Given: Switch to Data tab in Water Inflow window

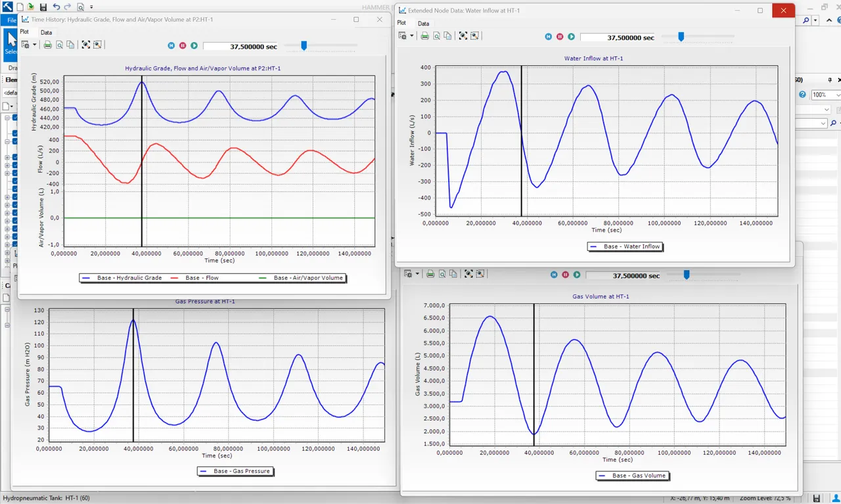Looking at the screenshot, I should click(x=423, y=24).
